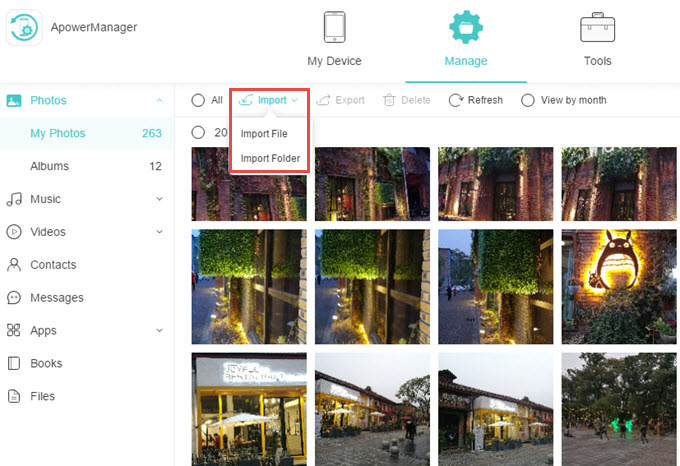Screen dimensions: 680x466
Task: Select the last photo in top row
Action: [619, 184]
